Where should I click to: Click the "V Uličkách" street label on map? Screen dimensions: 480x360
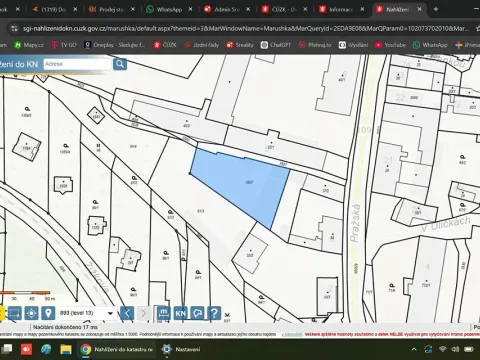pos(445,223)
